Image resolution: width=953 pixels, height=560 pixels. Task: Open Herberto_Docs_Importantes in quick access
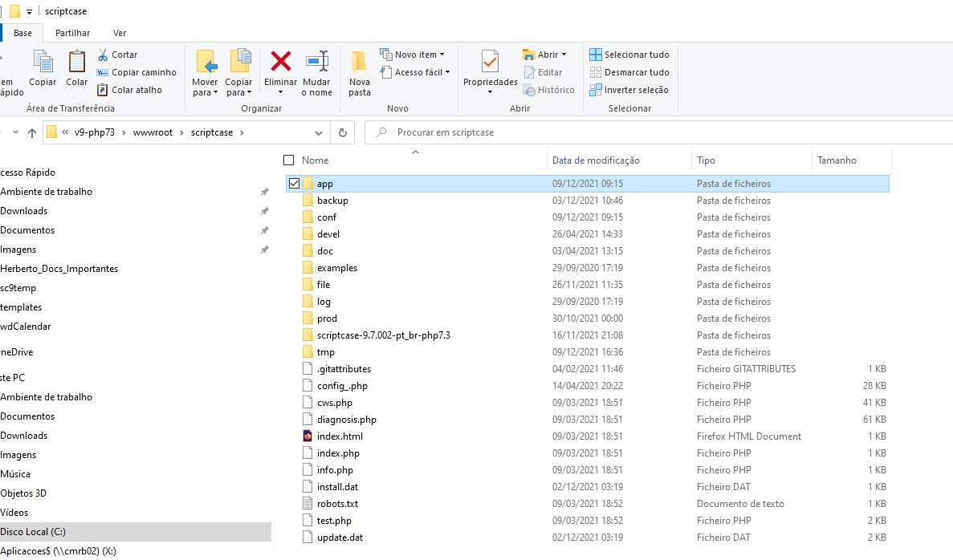[x=59, y=269]
